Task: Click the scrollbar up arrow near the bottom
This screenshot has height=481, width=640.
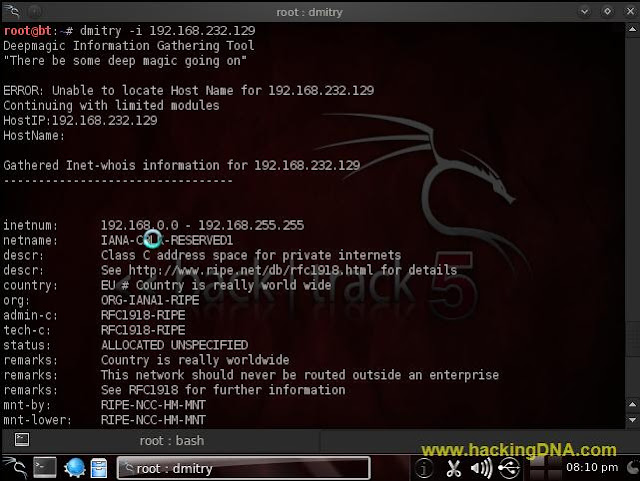Action: pyautogui.click(x=632, y=405)
